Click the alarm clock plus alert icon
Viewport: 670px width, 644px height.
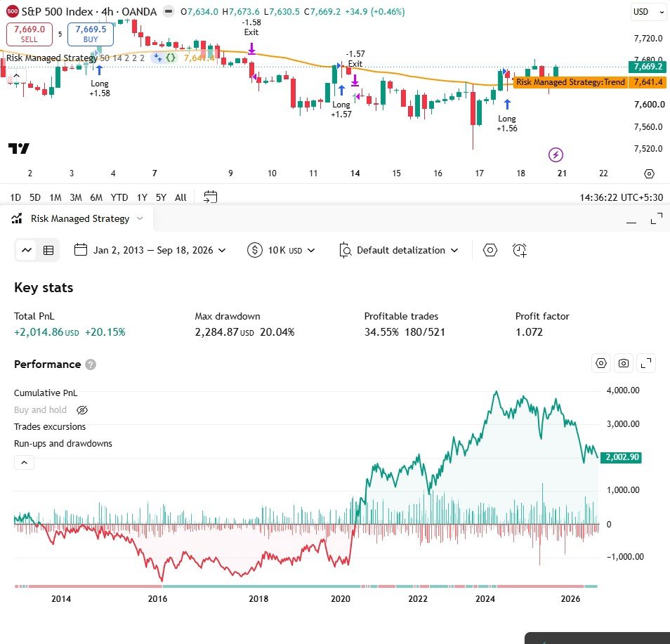[519, 250]
